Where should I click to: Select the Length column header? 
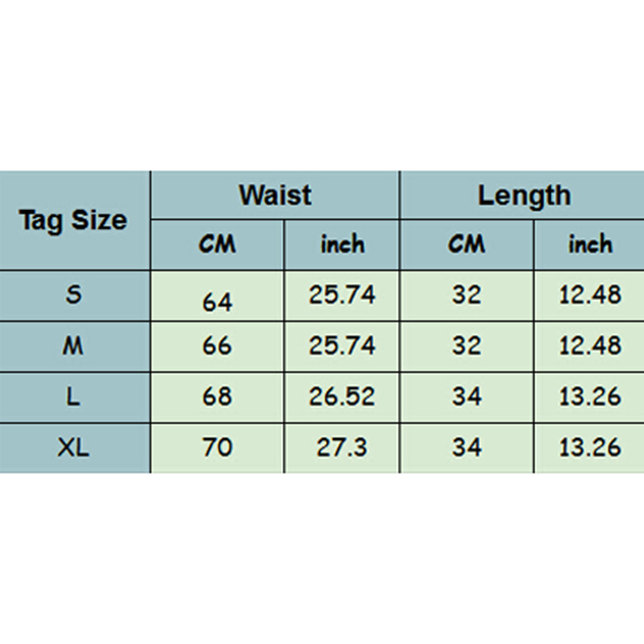tap(523, 195)
